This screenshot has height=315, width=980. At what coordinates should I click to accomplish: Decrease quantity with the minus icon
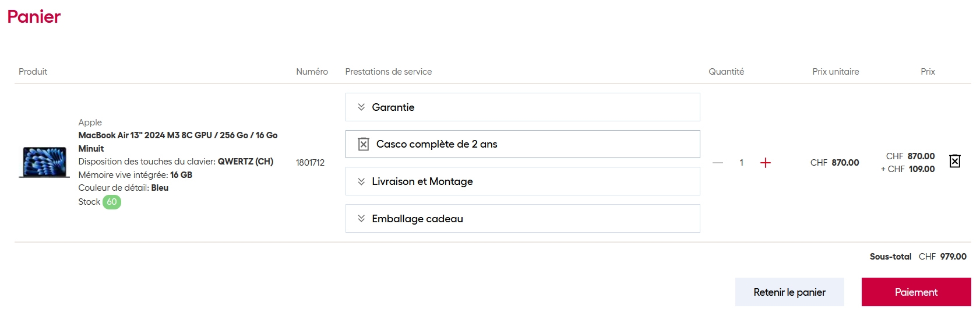718,163
